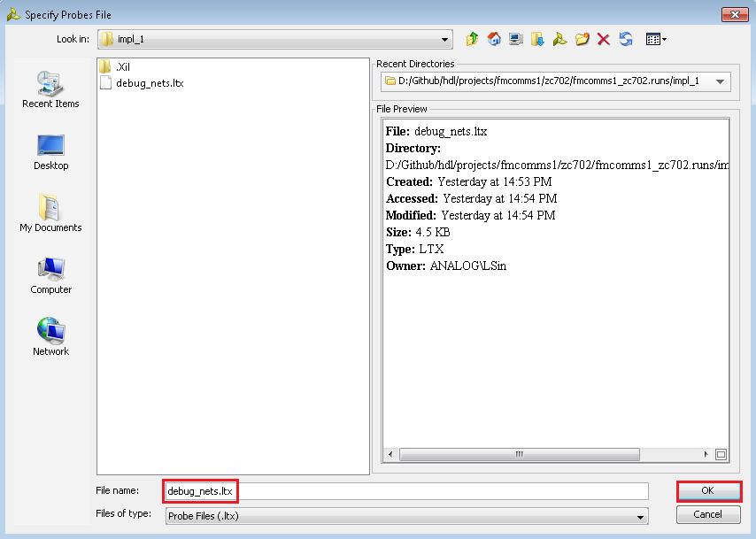Go to desktop computer toolbar icon

click(x=515, y=39)
